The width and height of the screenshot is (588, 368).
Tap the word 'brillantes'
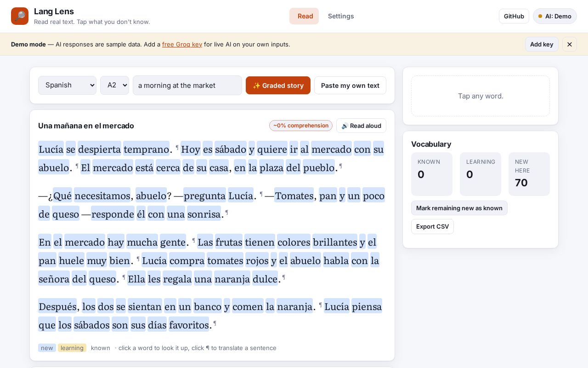coord(335,242)
